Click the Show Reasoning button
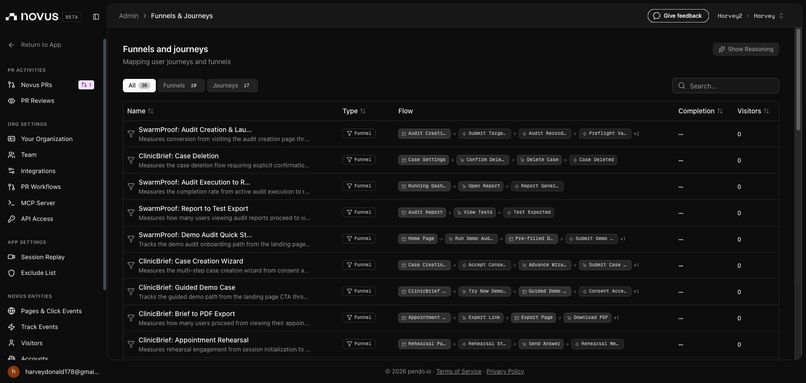Viewport: 806px width, 383px height. (746, 49)
